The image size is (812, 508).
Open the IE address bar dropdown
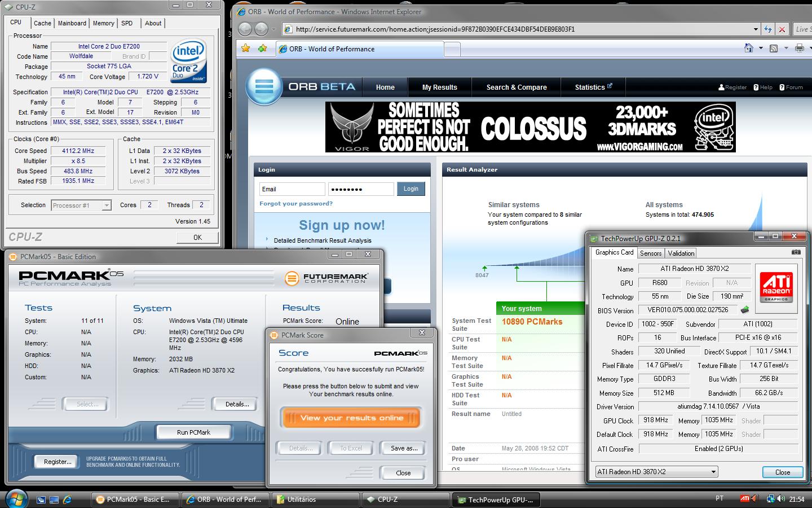(756, 29)
